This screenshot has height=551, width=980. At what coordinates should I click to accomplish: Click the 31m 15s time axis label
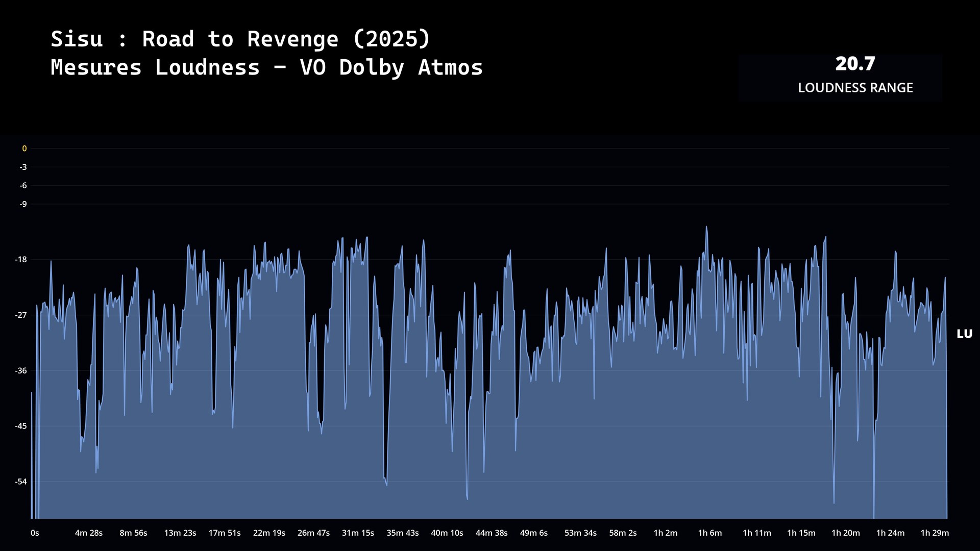pos(358,533)
